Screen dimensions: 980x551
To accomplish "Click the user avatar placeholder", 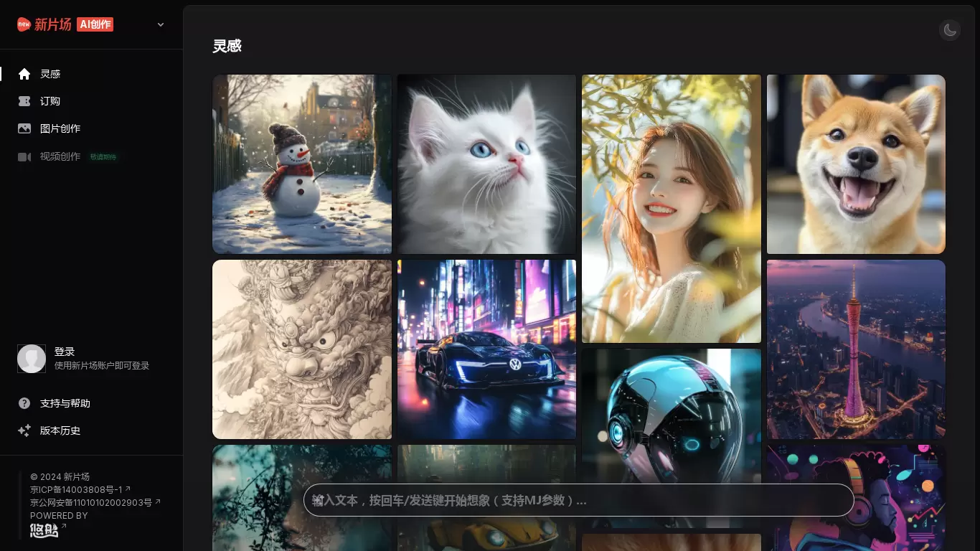I will pyautogui.click(x=32, y=359).
